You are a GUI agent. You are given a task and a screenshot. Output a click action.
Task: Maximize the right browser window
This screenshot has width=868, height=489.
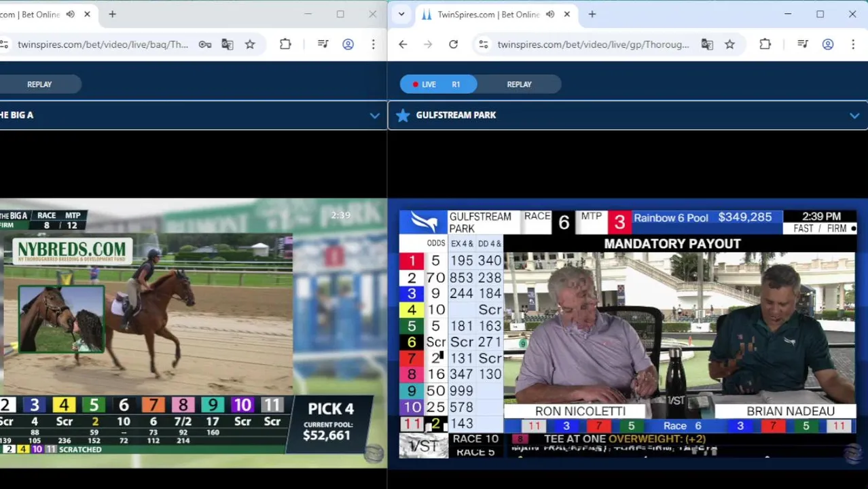[820, 14]
